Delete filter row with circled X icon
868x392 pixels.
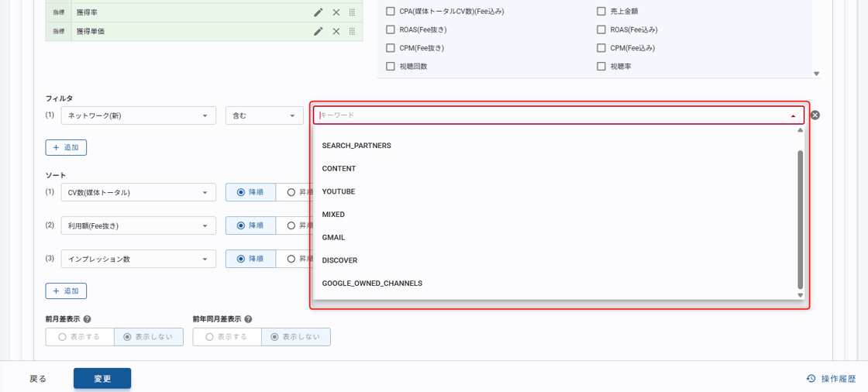coord(815,115)
